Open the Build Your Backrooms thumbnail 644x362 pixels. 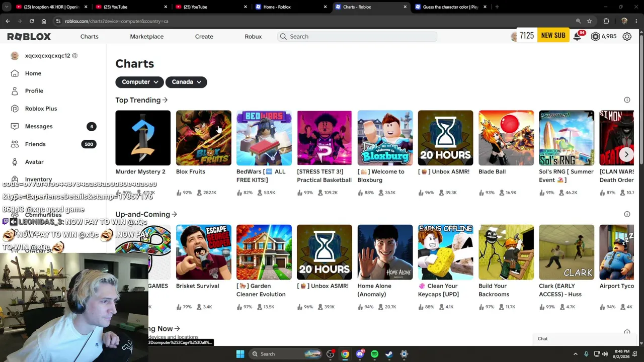point(506,252)
